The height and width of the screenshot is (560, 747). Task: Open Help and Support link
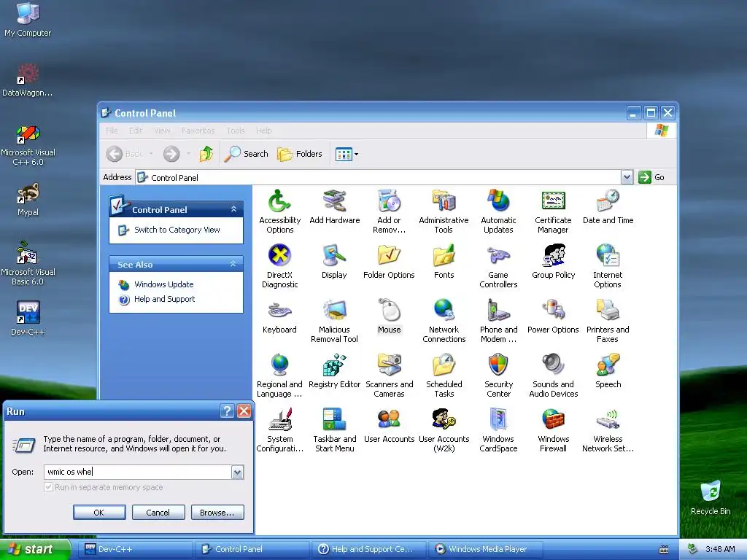(164, 299)
